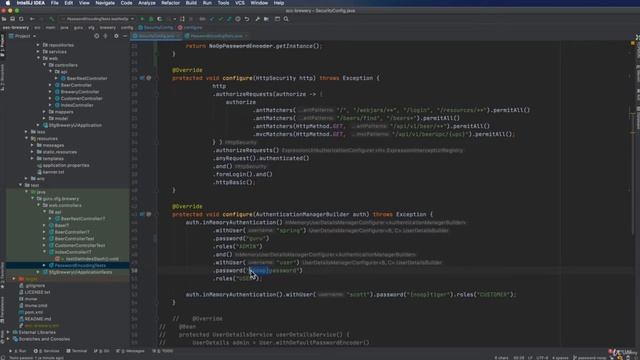Switch to SecurityConfig.java editor tab
The width and height of the screenshot is (640, 360).
click(x=157, y=36)
